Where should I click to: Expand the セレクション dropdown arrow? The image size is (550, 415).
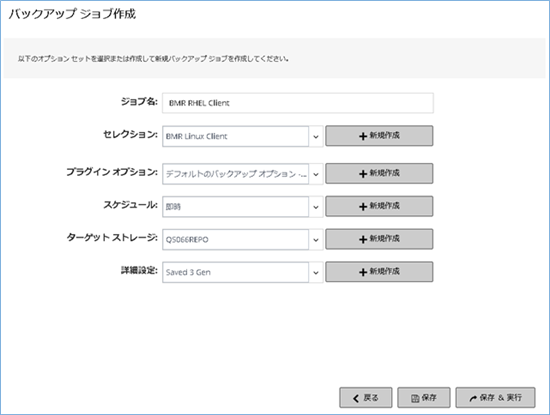(316, 137)
